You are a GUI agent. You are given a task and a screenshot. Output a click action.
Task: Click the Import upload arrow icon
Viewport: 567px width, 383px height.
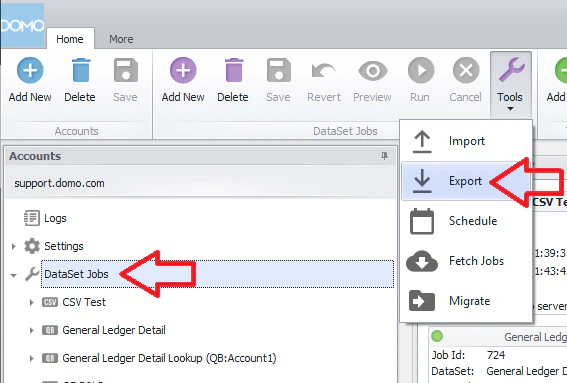(x=422, y=141)
